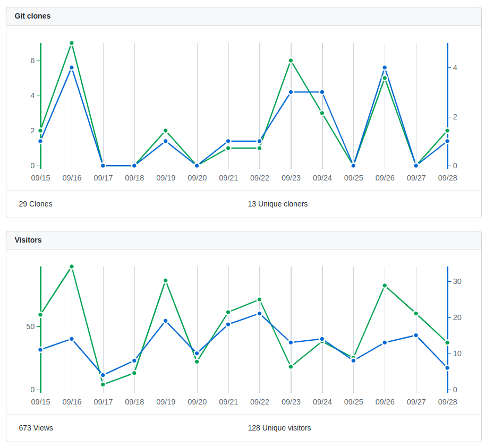Select green views point on 09/16
Image resolution: width=485 pixels, height=448 pixels.
[x=72, y=267]
